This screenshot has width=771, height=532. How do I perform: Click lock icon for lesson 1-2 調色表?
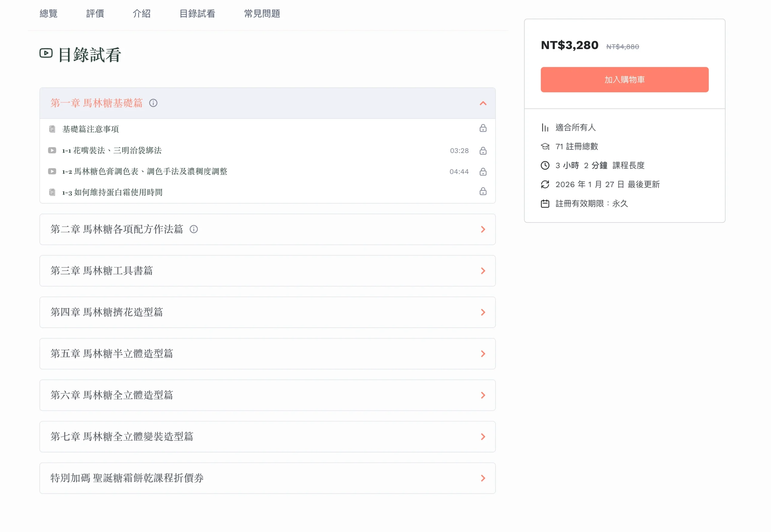[483, 172]
